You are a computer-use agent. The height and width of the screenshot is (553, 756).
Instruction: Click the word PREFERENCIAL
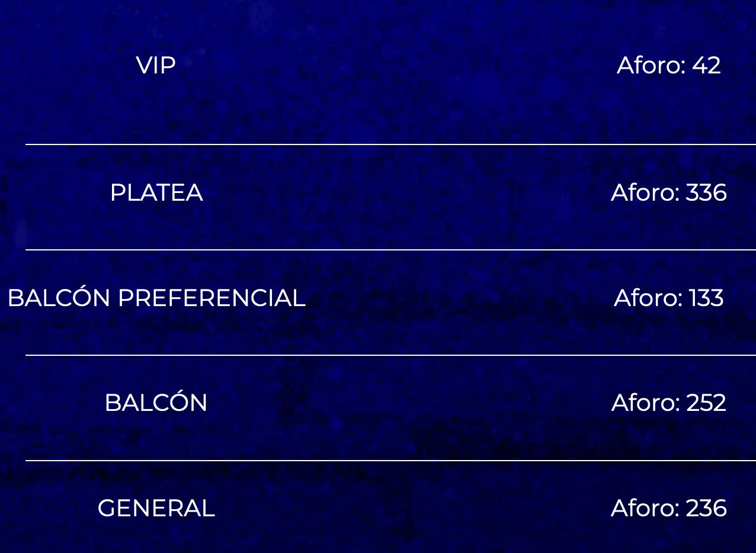[x=212, y=298]
